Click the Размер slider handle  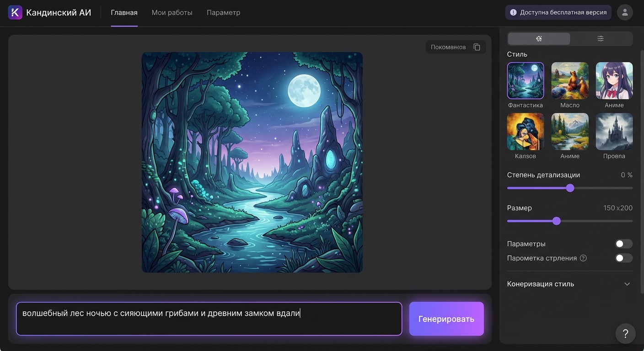click(x=556, y=221)
